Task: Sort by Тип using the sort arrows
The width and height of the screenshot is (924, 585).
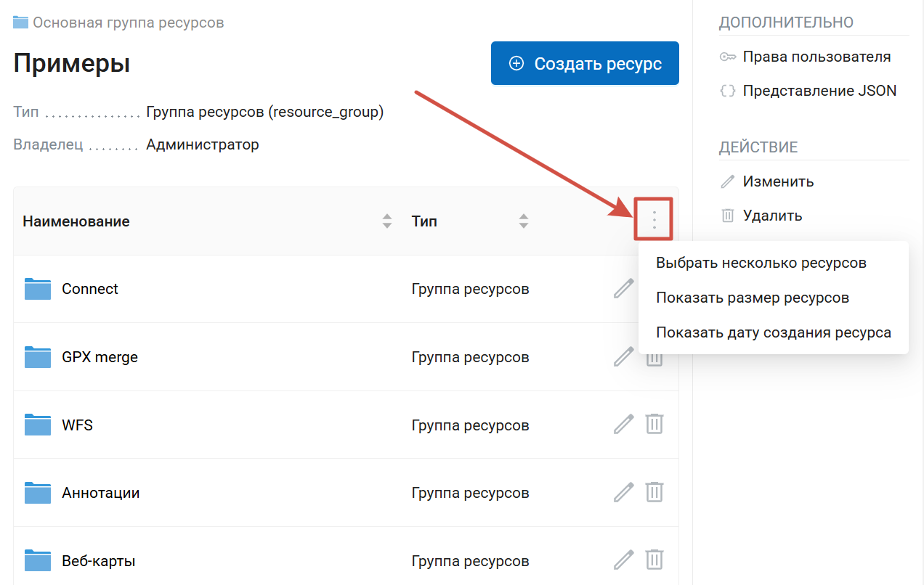Action: point(524,221)
